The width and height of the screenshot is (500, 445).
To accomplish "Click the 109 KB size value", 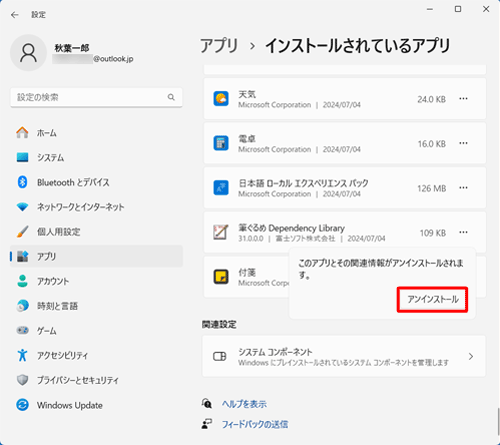I will click(433, 233).
